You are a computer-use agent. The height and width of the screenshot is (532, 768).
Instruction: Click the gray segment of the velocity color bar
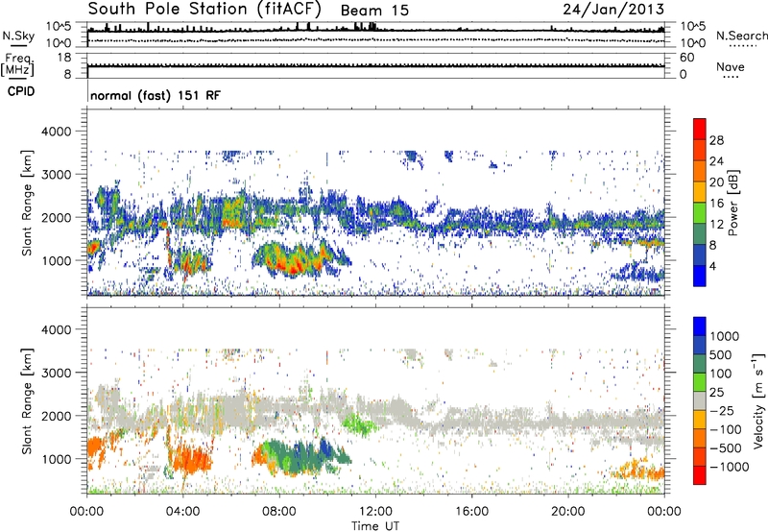[700, 400]
